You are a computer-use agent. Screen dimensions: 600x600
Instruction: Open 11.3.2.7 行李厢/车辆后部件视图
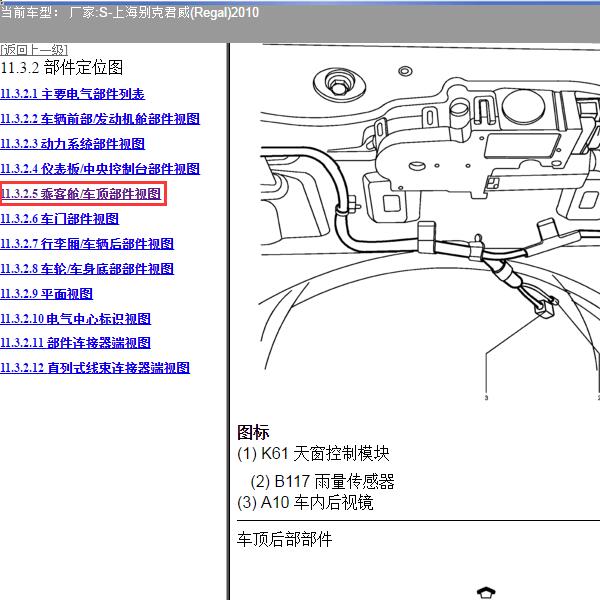click(87, 244)
